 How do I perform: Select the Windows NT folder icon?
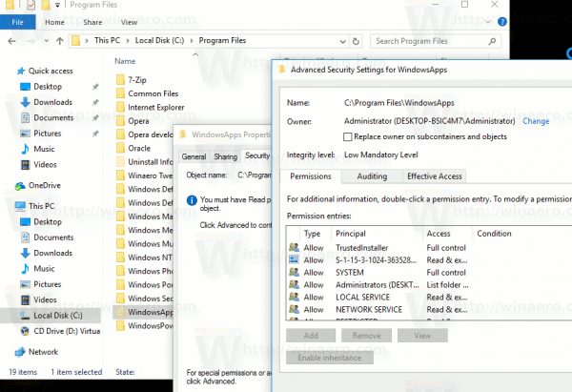(120, 258)
